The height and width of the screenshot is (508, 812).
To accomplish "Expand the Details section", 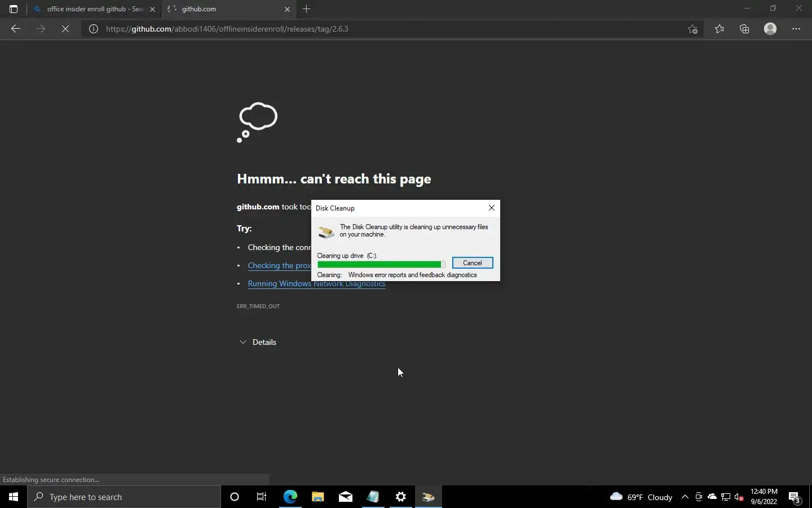I will 258,342.
